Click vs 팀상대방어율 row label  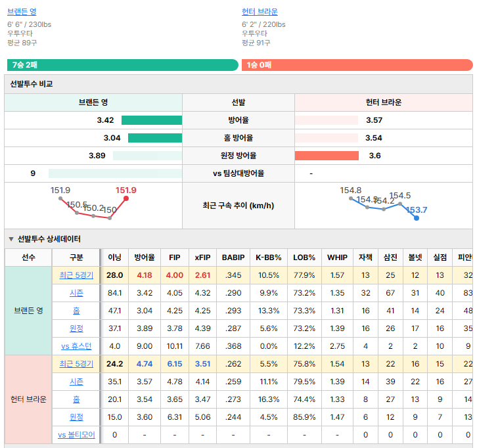coord(238,173)
